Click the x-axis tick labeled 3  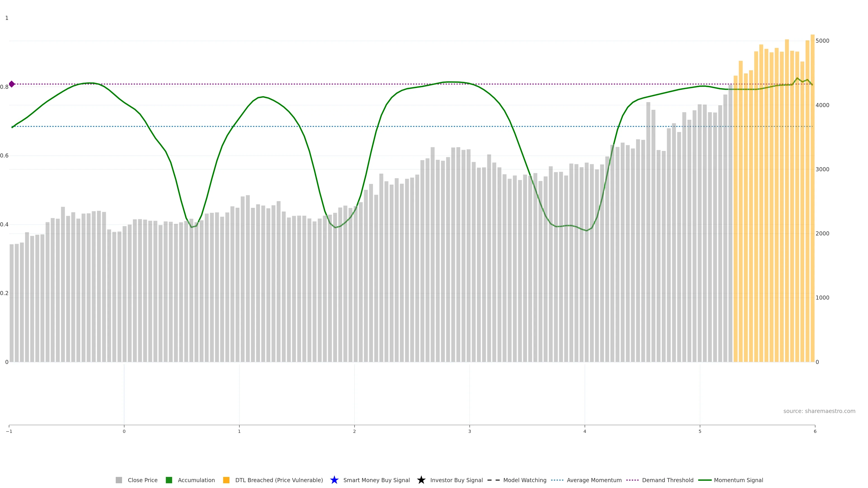[x=469, y=432]
